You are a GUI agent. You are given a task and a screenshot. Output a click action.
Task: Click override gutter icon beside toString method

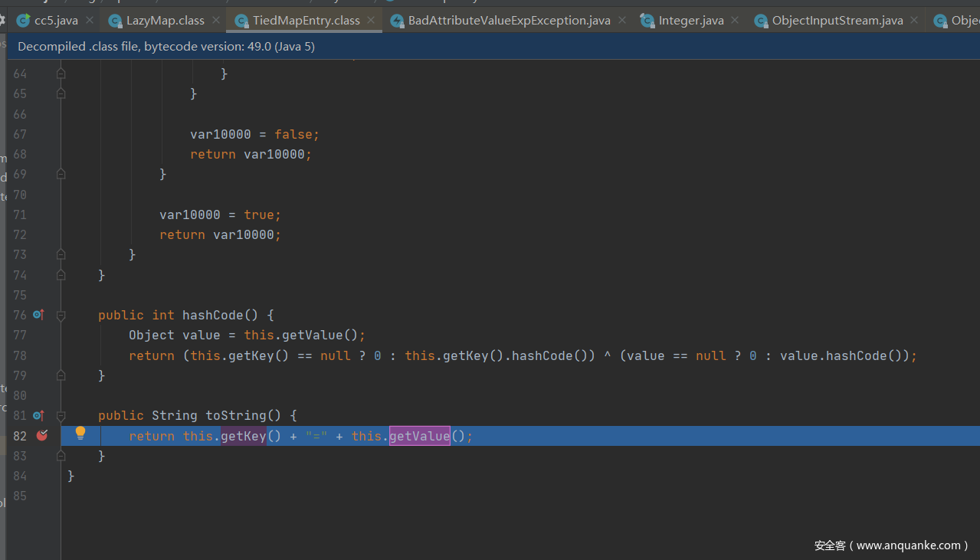[x=38, y=415]
